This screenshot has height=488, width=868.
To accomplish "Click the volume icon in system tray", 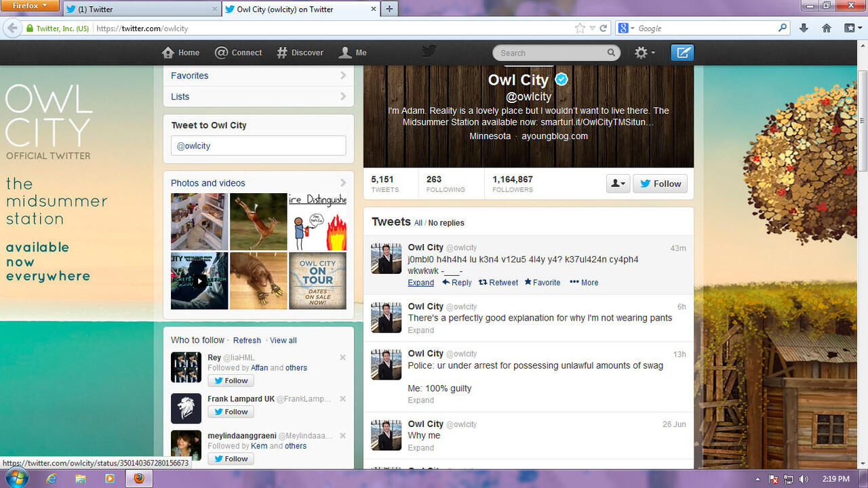I will (x=805, y=479).
